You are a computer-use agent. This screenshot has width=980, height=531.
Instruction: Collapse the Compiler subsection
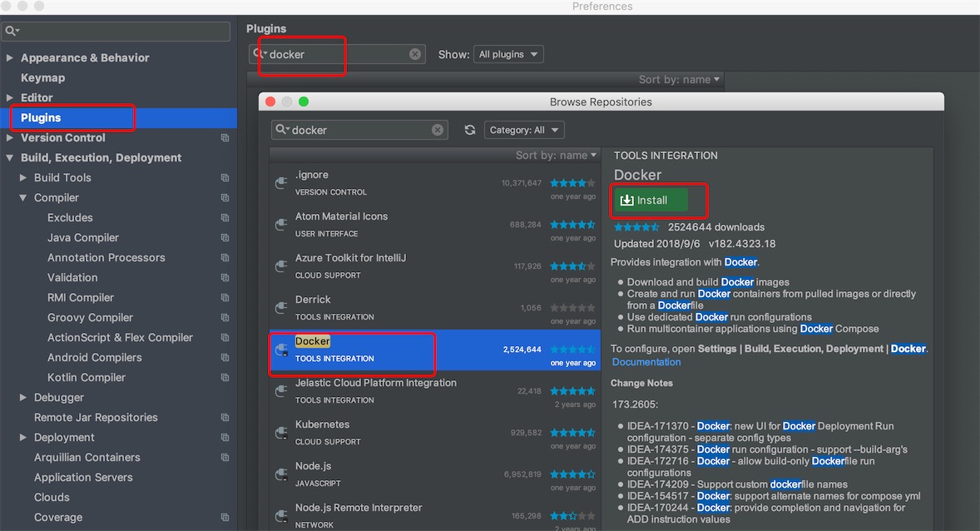[x=23, y=197]
